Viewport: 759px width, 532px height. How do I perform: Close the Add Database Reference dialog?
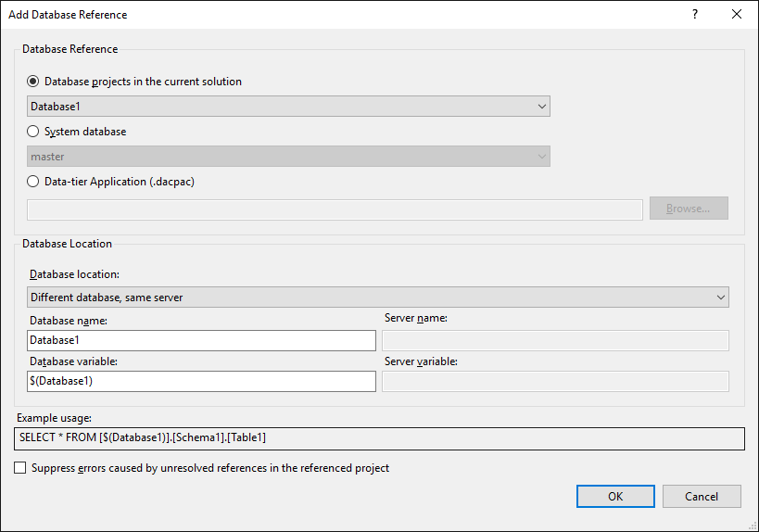tap(737, 15)
